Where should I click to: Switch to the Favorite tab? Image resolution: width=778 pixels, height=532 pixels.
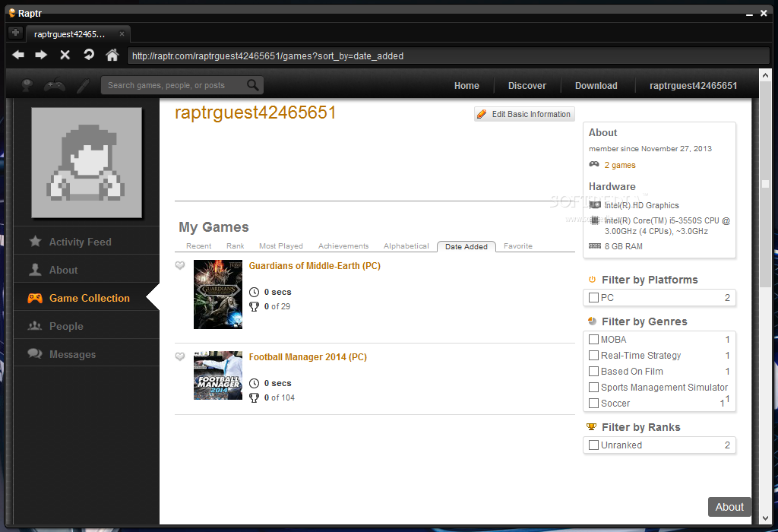(x=518, y=246)
